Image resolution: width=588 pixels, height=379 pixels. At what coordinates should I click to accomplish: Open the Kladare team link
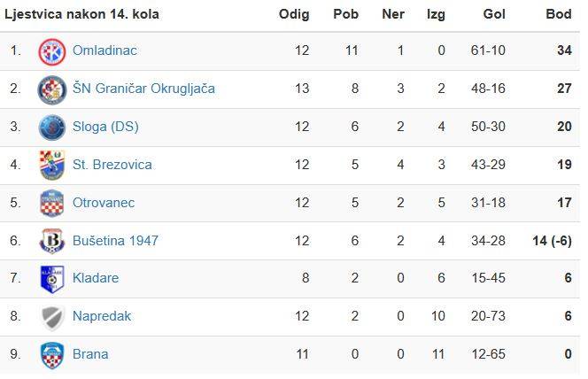coord(96,278)
